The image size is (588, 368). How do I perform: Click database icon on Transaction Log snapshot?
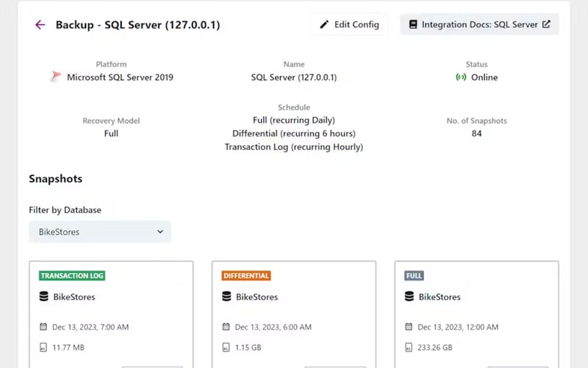point(43,297)
